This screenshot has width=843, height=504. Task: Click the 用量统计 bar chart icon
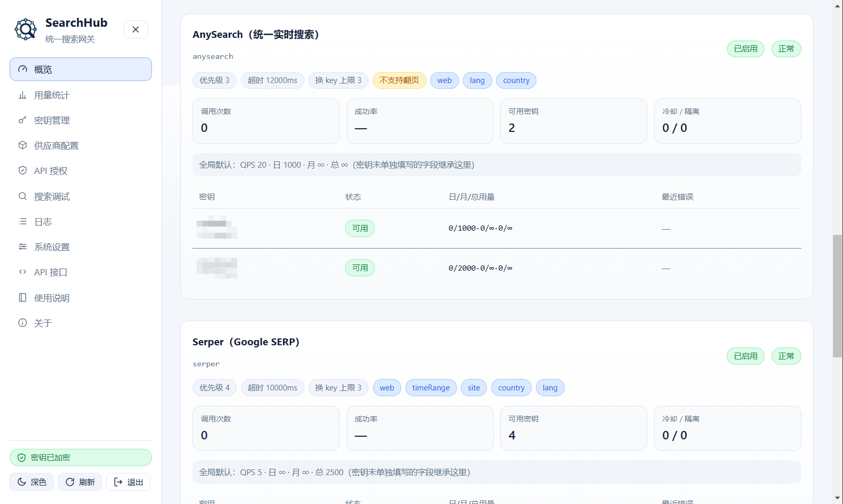pos(23,95)
